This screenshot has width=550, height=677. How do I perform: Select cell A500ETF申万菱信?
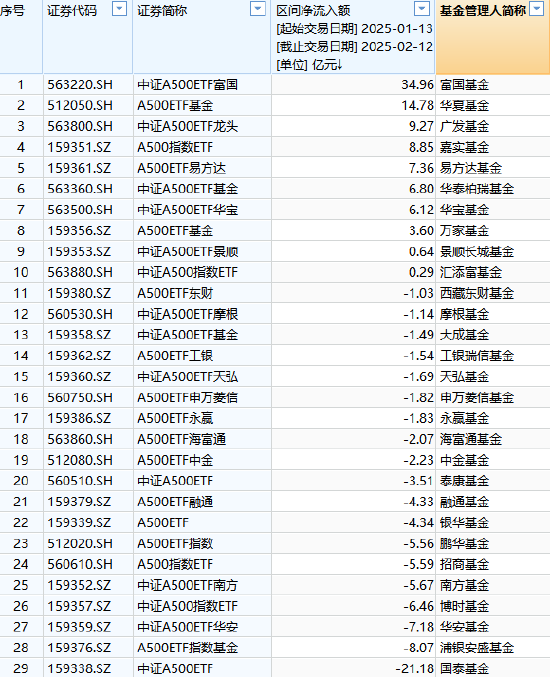(202, 397)
